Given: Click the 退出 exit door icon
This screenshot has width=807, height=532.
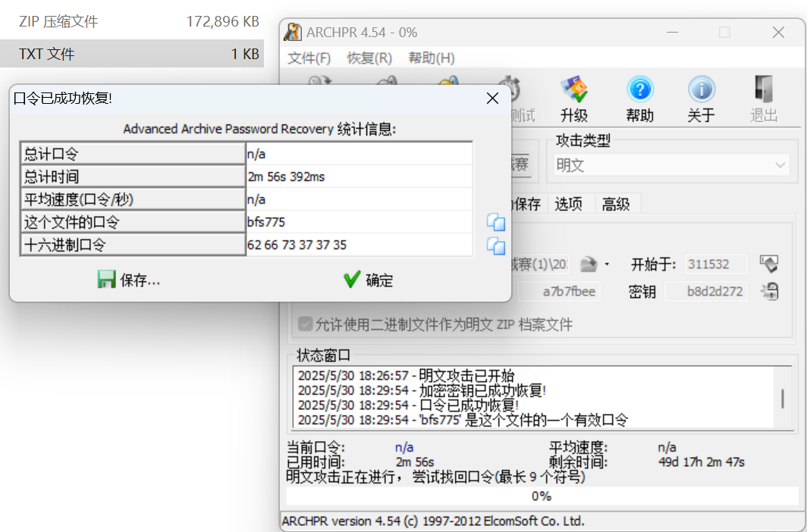Looking at the screenshot, I should coord(763,90).
